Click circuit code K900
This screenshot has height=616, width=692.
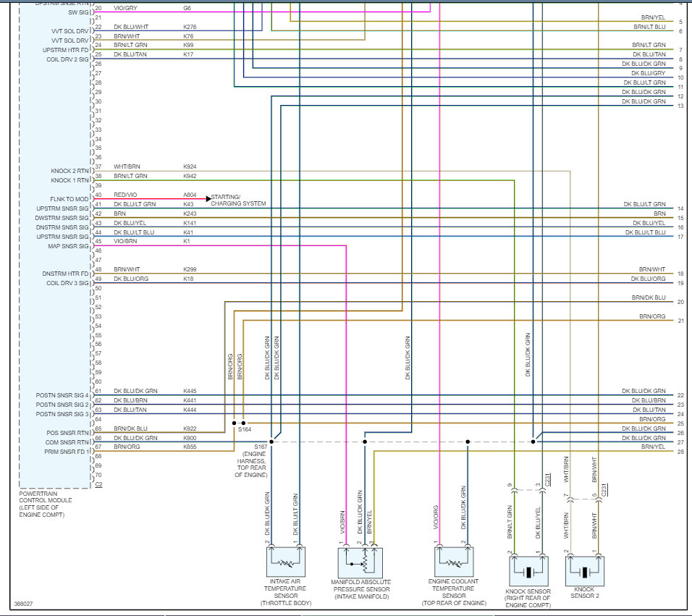pyautogui.click(x=190, y=438)
